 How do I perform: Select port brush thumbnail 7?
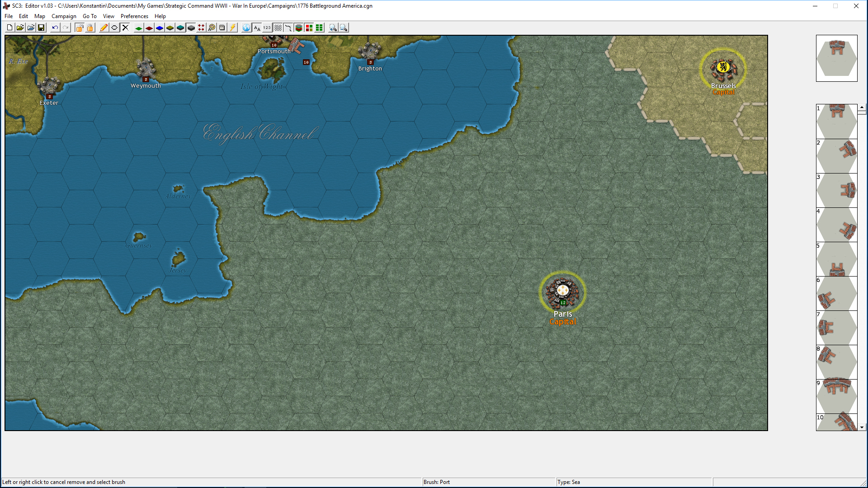[x=836, y=328]
